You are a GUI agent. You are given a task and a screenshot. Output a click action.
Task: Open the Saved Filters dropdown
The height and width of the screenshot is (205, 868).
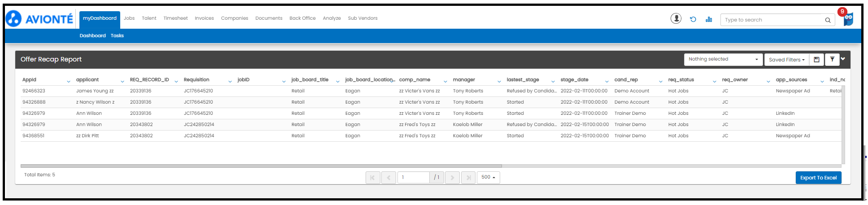[787, 59]
